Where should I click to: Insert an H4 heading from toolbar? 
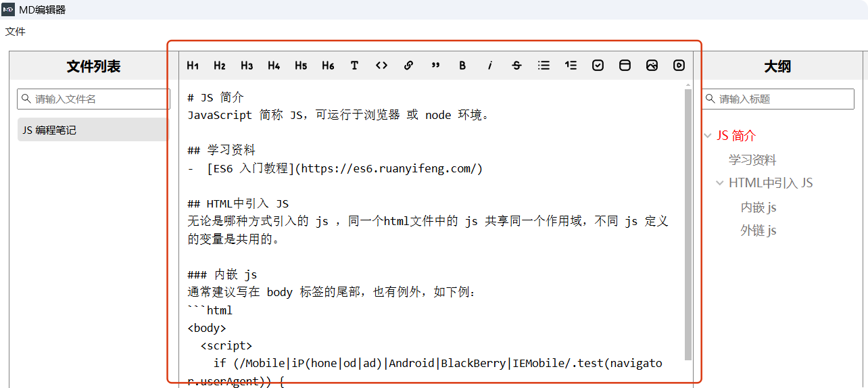coord(274,66)
